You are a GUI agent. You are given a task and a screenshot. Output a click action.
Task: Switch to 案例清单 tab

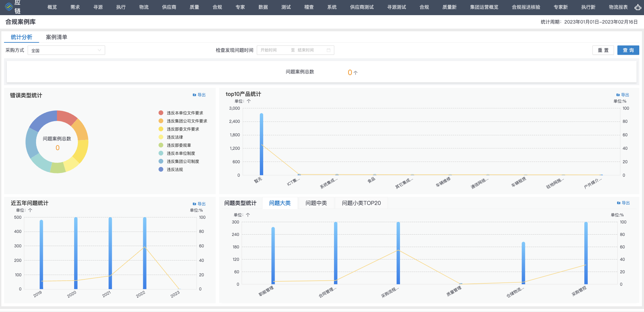tap(57, 37)
